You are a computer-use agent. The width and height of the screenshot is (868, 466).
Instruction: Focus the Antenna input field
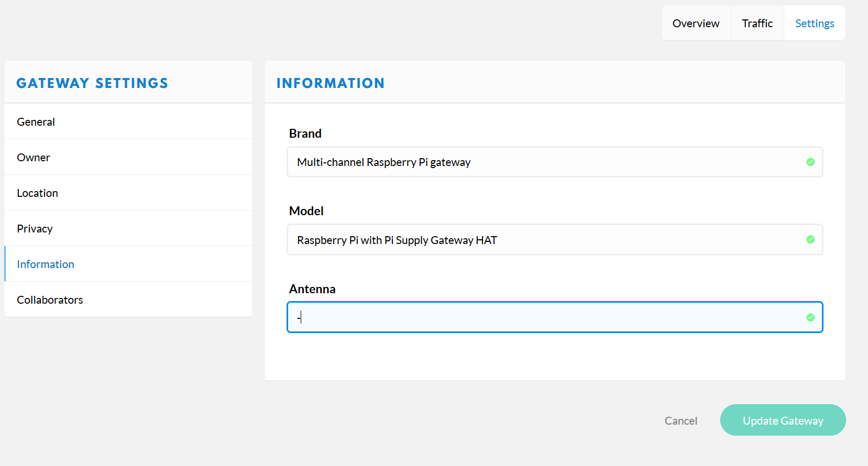point(555,317)
